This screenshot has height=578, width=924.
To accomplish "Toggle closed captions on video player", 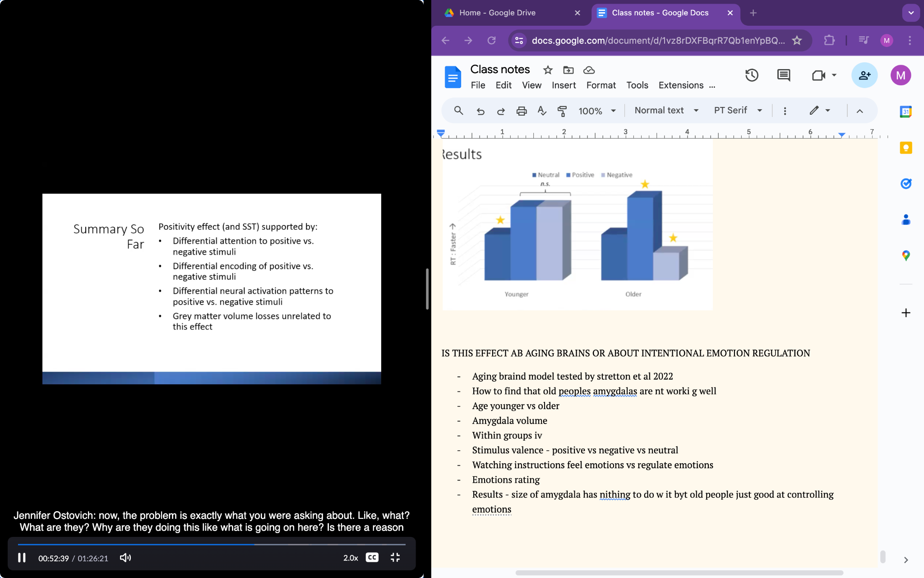I will 372,558.
